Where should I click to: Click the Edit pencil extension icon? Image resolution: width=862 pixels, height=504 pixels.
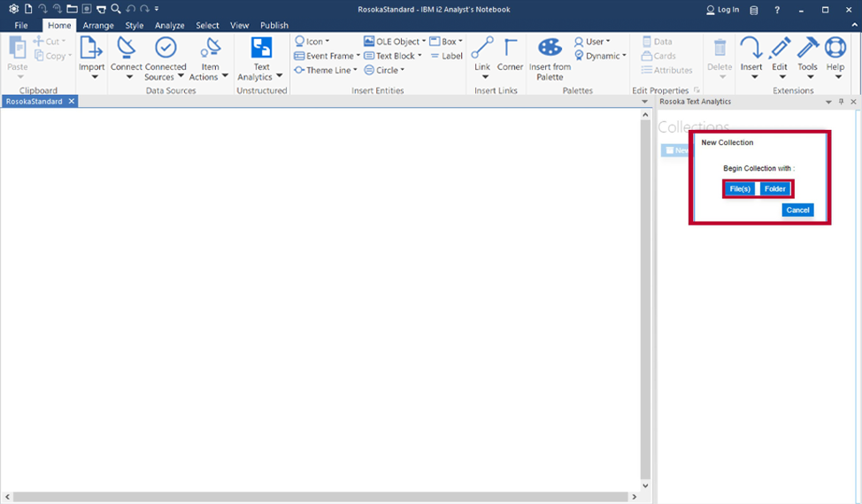[780, 48]
